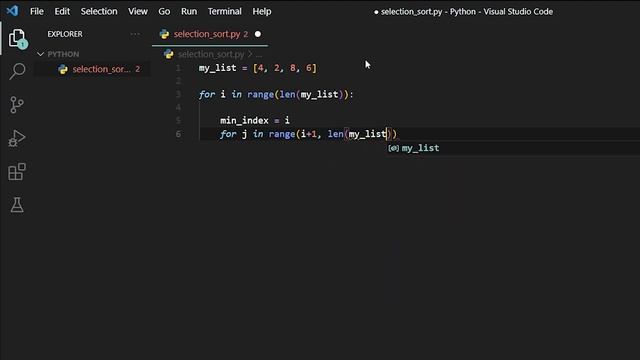Image resolution: width=640 pixels, height=360 pixels.
Task: Open Explorer more actions ellipsis
Action: tap(135, 34)
